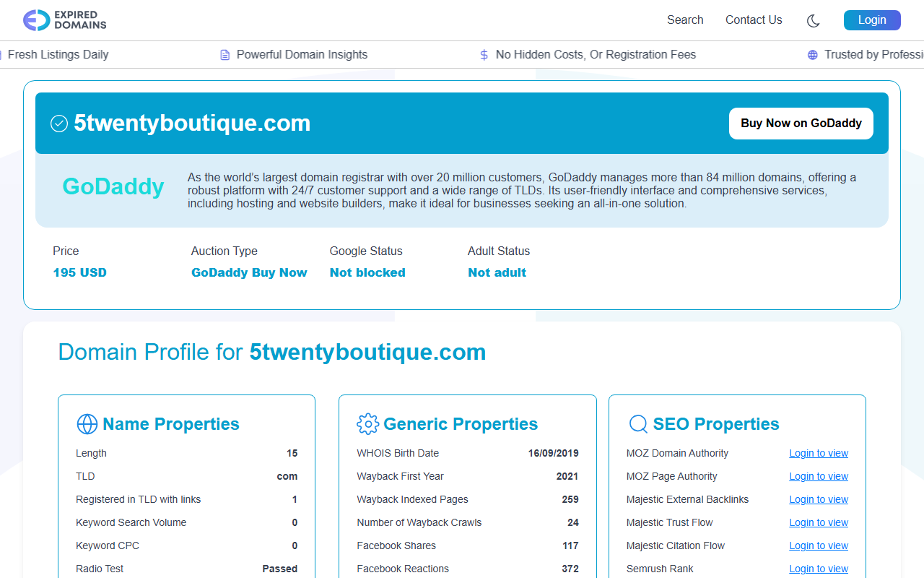Click the Facebook Shares 117 value
Image resolution: width=924 pixels, height=578 pixels.
[x=571, y=546]
